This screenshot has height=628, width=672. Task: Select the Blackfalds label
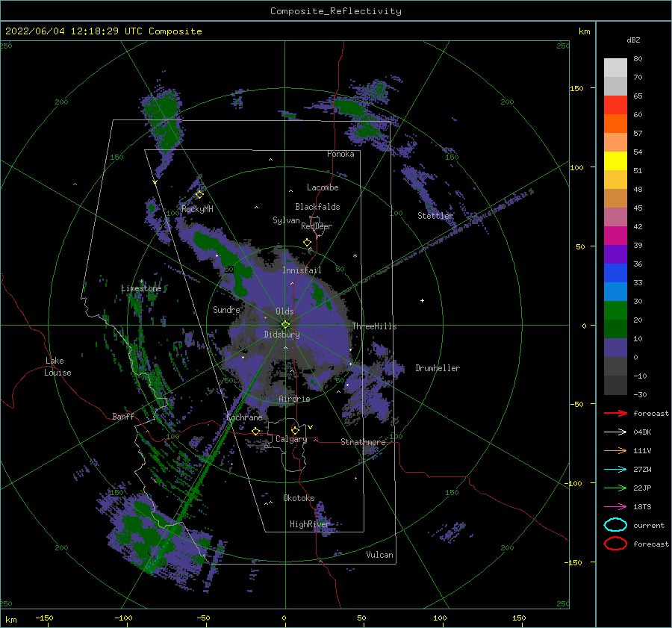pos(317,207)
